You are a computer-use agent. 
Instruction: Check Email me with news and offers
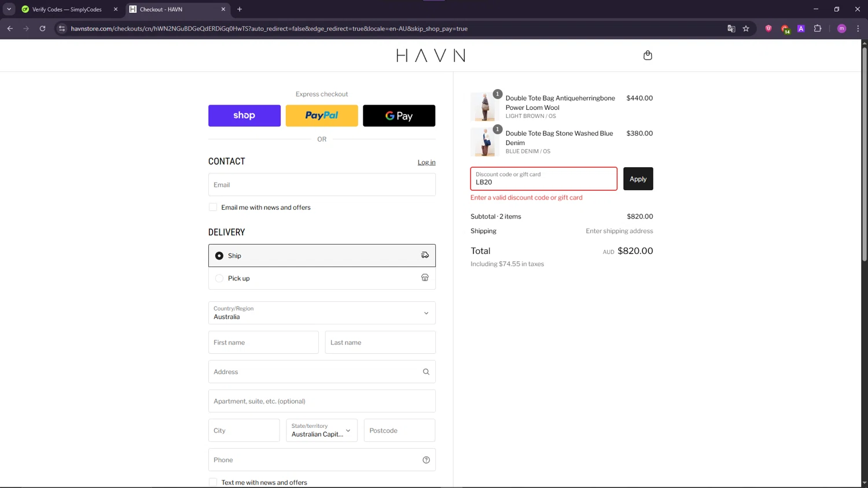point(213,207)
